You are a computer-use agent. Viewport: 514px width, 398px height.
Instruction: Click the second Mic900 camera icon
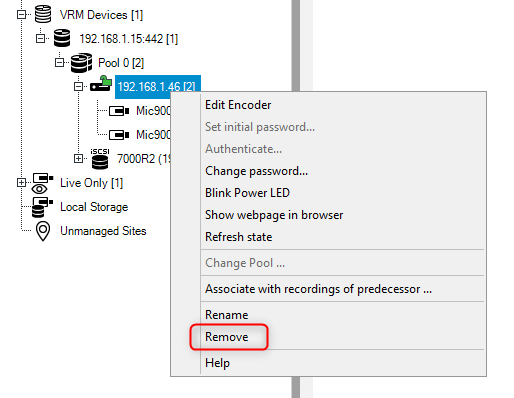point(119,135)
